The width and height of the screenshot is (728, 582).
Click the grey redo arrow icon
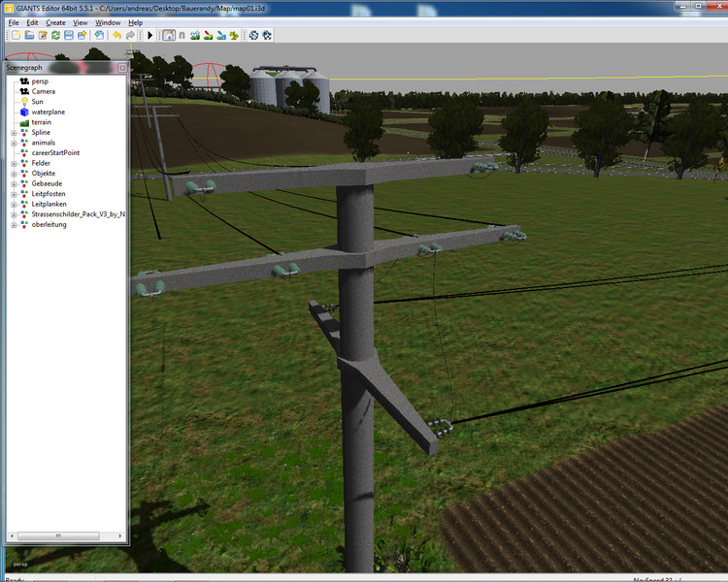point(130,35)
